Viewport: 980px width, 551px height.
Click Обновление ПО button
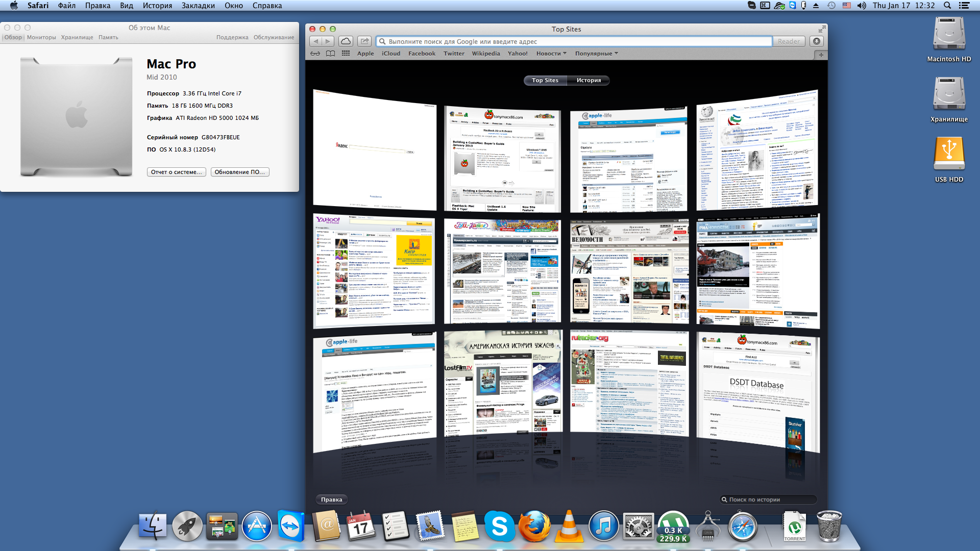click(240, 172)
